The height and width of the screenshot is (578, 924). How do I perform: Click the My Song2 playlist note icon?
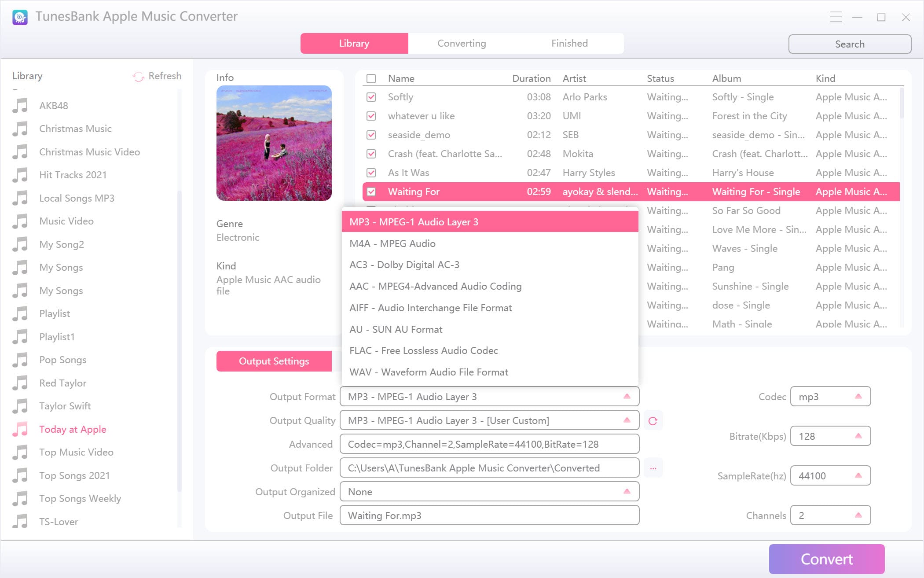(x=20, y=244)
